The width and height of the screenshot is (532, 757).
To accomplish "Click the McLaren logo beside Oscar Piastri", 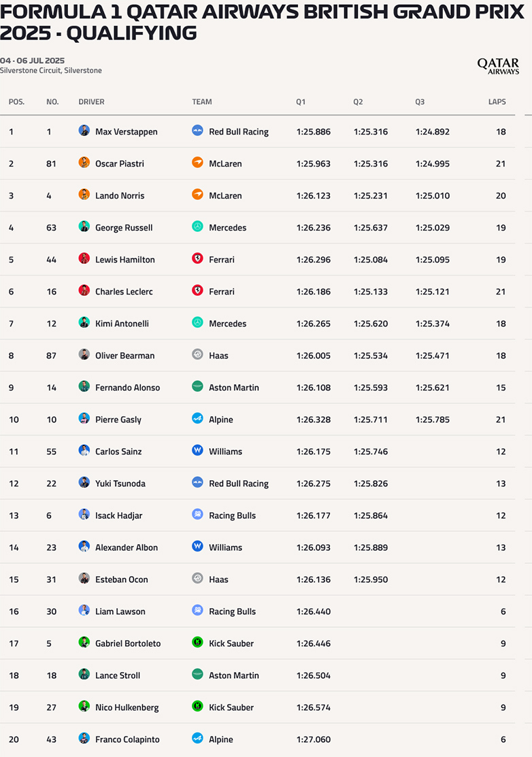I will click(197, 163).
